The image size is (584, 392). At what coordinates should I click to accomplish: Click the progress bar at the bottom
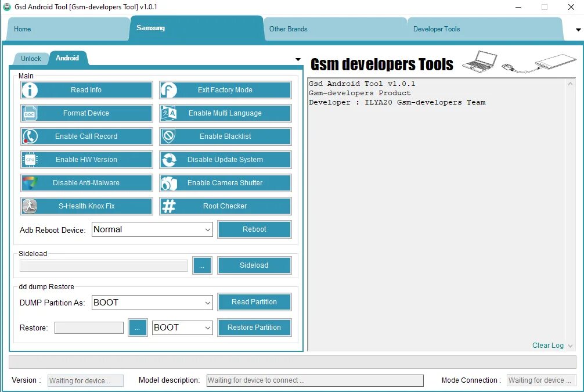(293, 362)
